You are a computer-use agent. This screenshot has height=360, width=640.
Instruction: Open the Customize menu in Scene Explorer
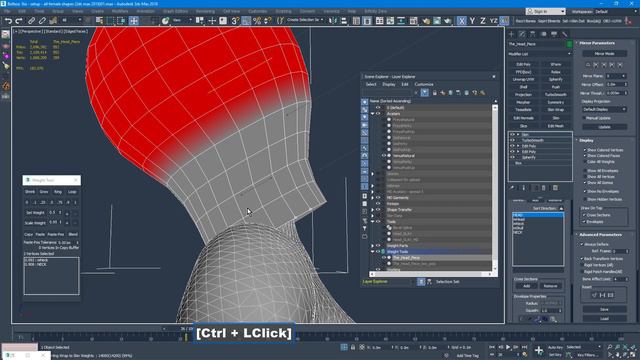point(424,84)
